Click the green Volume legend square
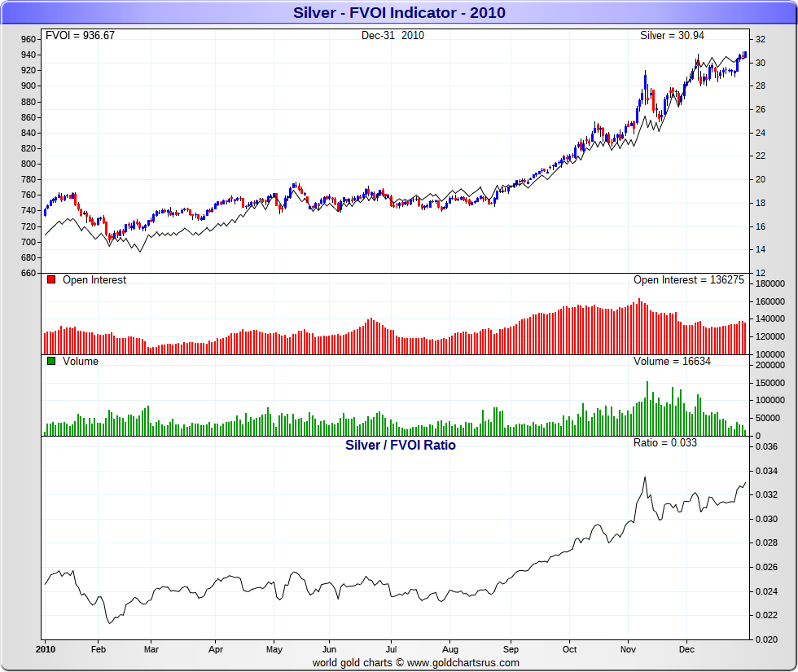The image size is (798, 672). pyautogui.click(x=50, y=361)
